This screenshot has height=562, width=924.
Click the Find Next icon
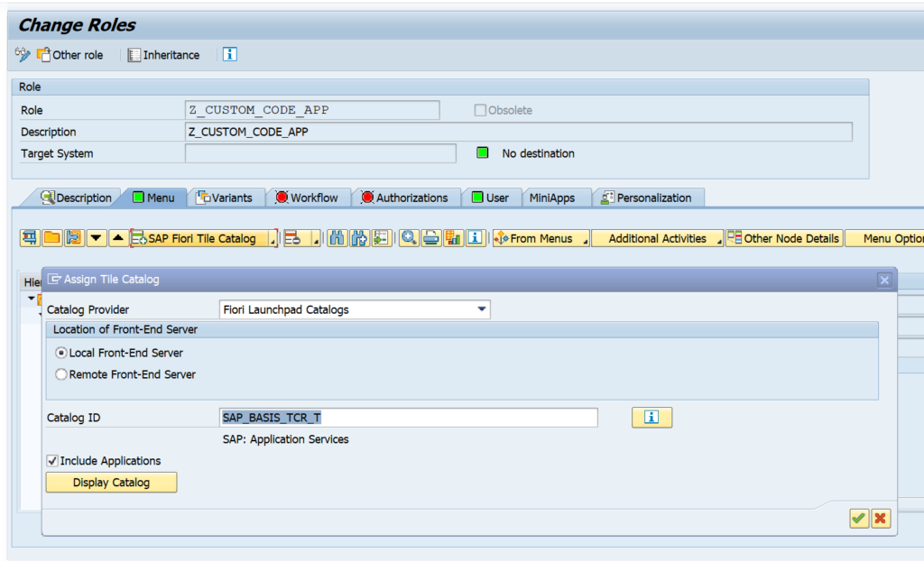coord(360,238)
